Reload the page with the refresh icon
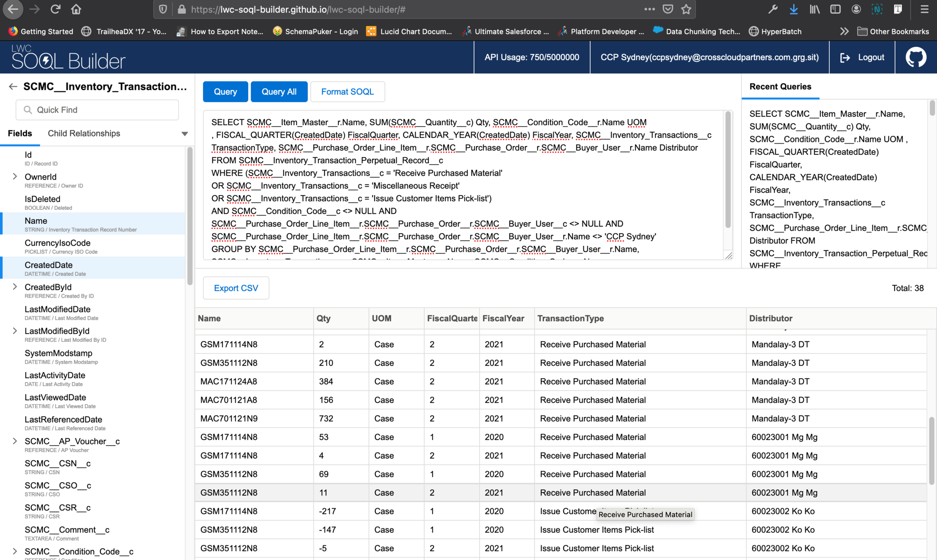Screen dimensions: 937x560 pos(56,9)
